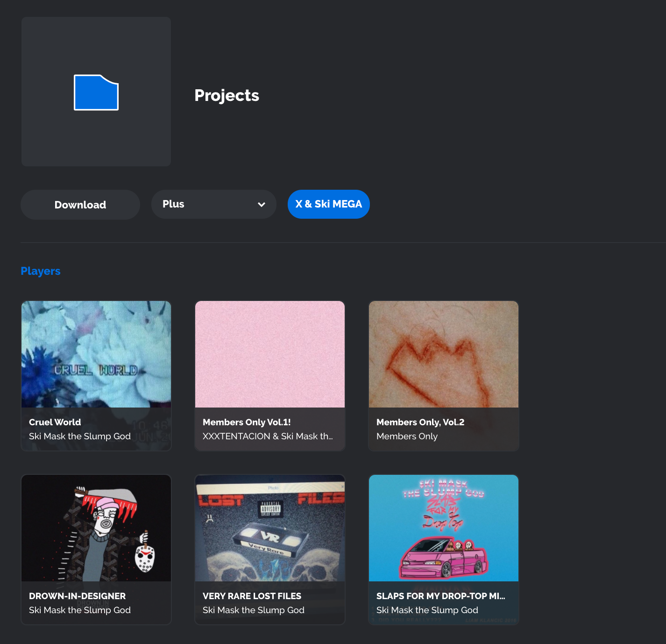666x644 pixels.
Task: Click the DROWN-IN-DESIGNER title text
Action: pos(78,596)
